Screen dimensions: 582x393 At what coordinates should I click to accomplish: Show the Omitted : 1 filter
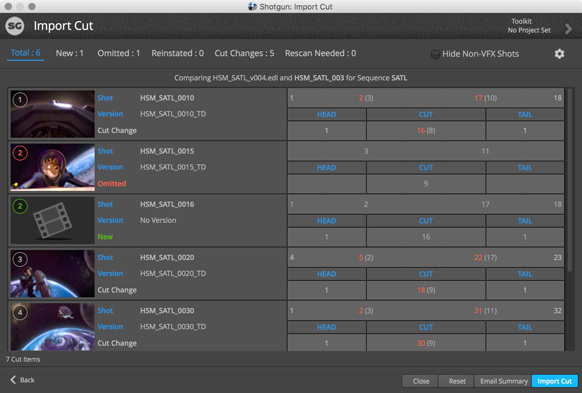[x=119, y=53]
